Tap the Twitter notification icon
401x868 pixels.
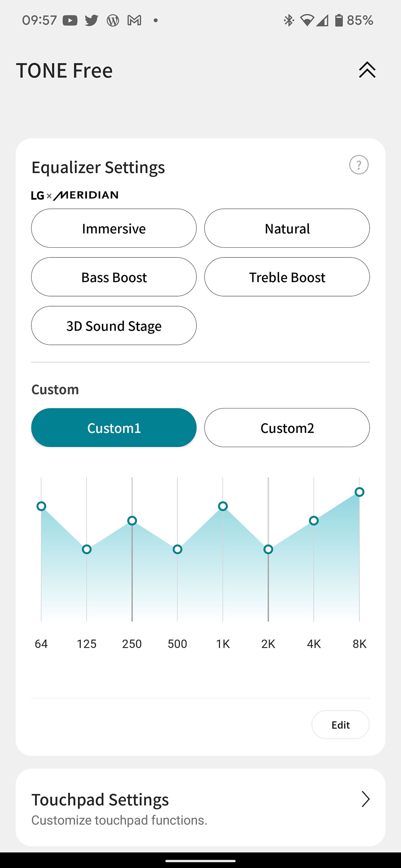pyautogui.click(x=91, y=20)
